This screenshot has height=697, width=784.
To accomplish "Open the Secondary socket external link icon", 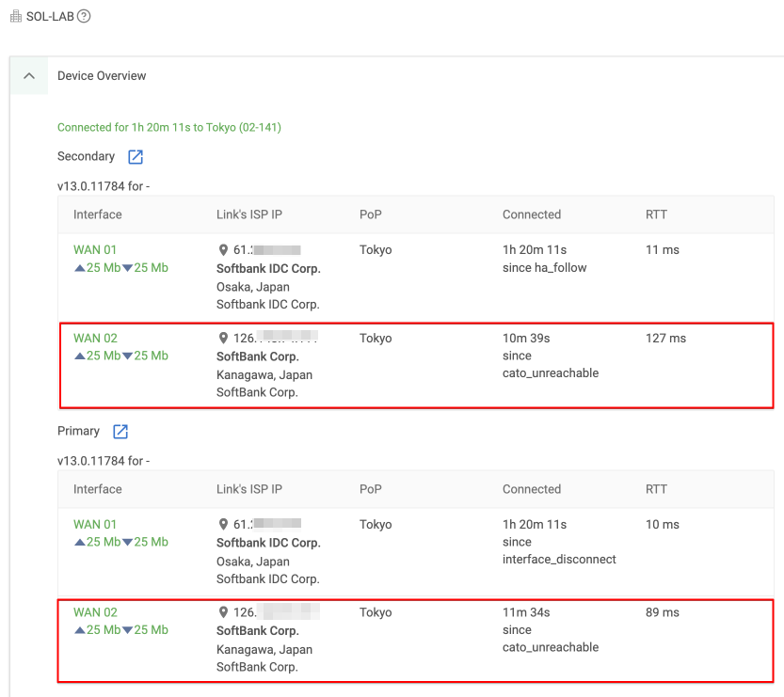I will coord(136,157).
